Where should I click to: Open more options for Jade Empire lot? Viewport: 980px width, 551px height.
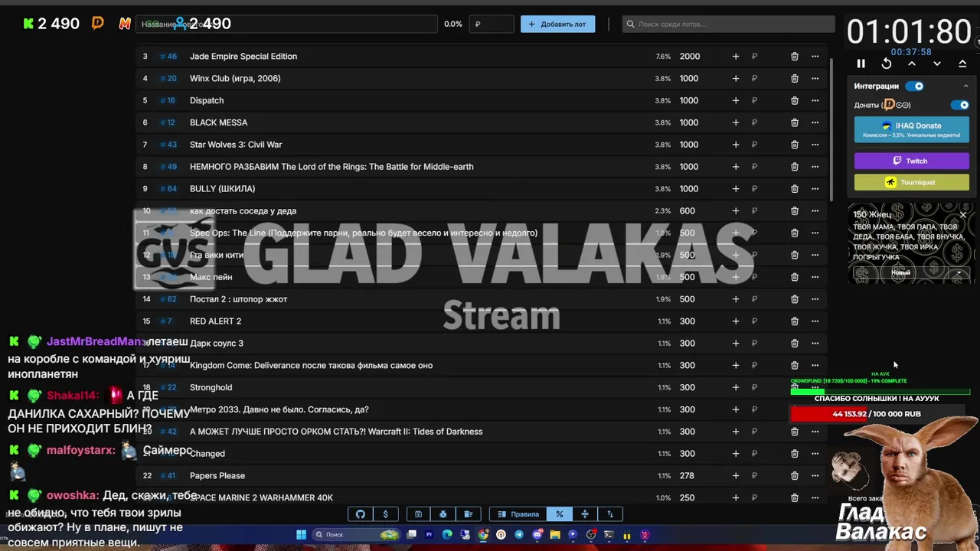[815, 57]
